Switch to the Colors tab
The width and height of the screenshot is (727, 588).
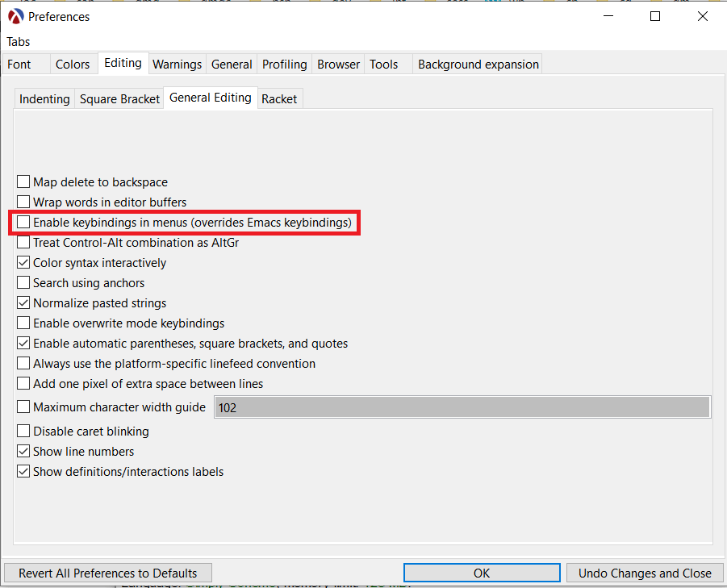73,65
